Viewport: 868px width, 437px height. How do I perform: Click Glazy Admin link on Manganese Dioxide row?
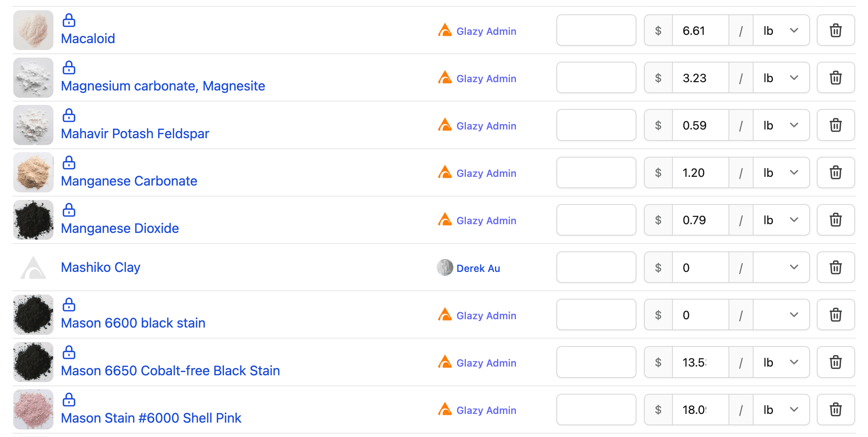pyautogui.click(x=486, y=220)
